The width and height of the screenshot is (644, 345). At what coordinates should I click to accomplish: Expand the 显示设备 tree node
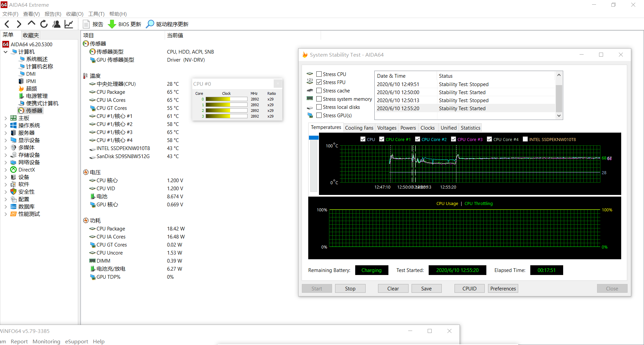pos(6,140)
